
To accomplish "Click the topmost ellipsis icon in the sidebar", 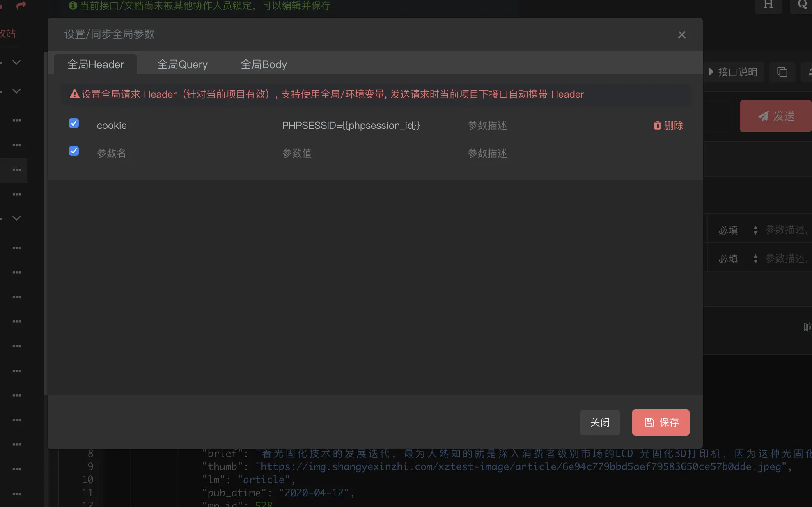I will pos(16,120).
